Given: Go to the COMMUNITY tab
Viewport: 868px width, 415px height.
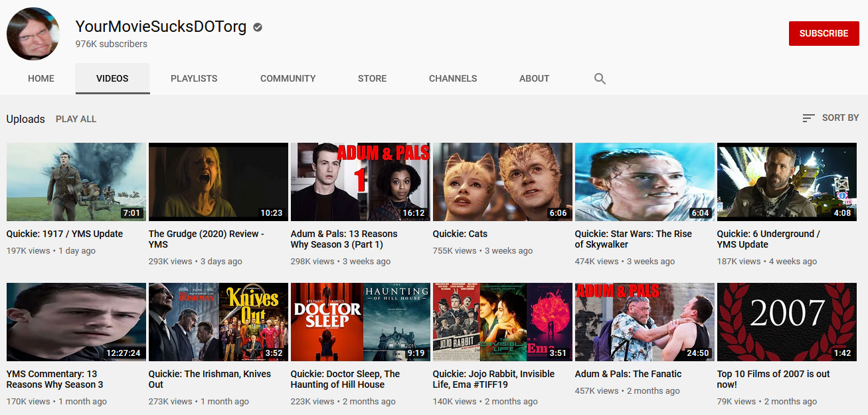Looking at the screenshot, I should [288, 78].
